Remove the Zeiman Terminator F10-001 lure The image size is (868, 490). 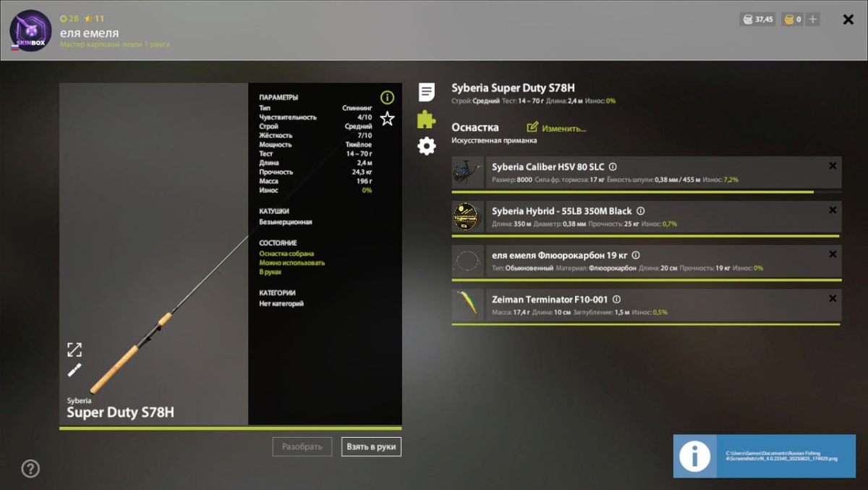coord(833,298)
